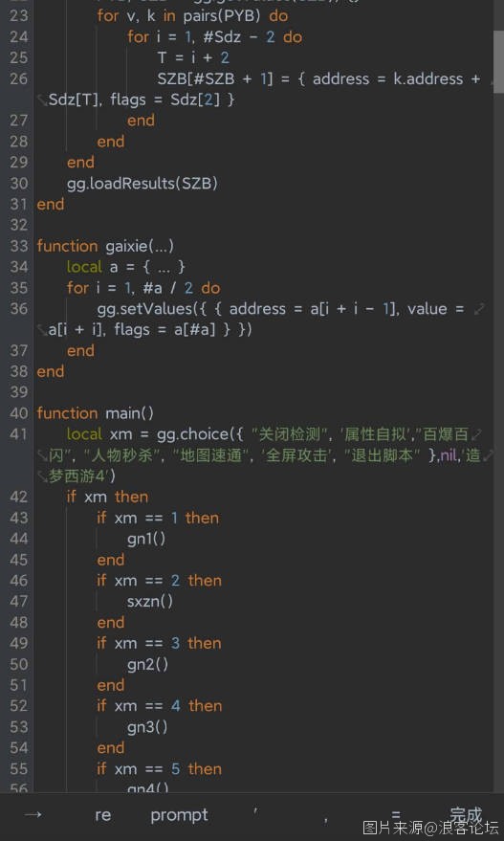The image size is (504, 841).
Task: Place cursor on 'local a = { ... }' line
Action: pyautogui.click(x=125, y=267)
